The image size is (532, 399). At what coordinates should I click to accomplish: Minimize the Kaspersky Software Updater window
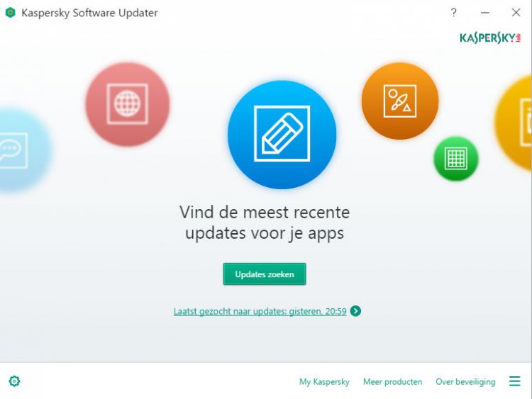coord(485,13)
